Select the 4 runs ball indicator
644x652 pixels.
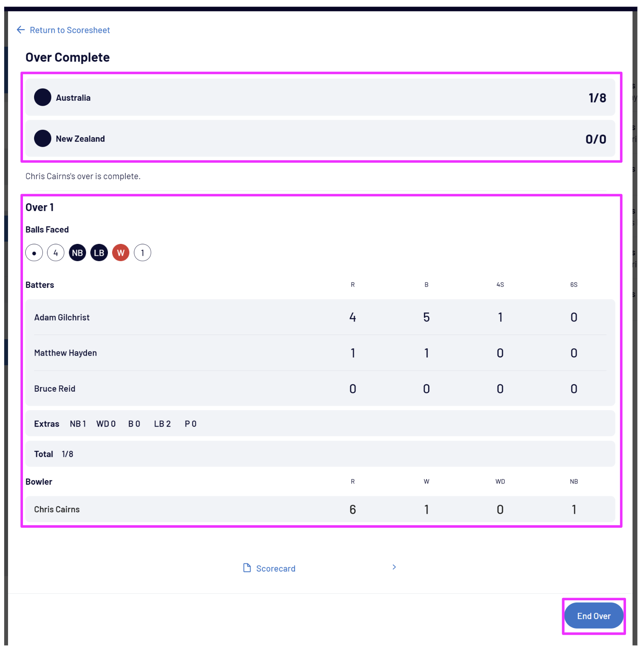56,253
